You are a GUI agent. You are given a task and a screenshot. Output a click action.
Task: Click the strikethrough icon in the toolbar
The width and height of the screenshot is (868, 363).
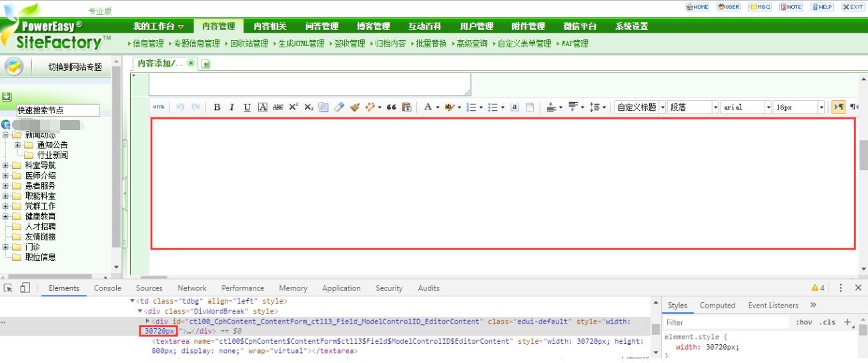[x=278, y=107]
